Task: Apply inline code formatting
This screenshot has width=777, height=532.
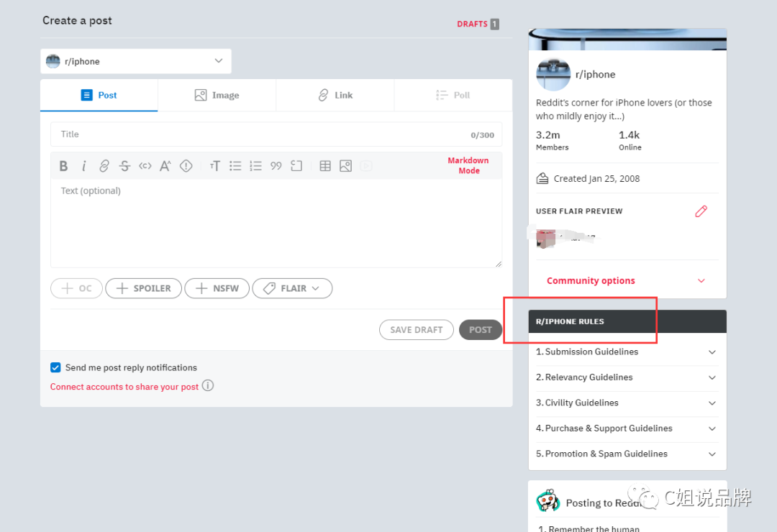Action: coord(145,166)
